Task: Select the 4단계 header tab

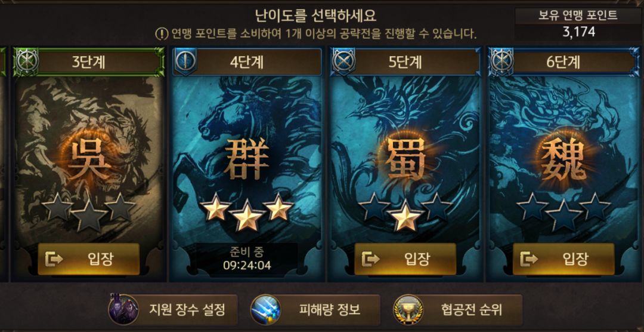Action: coord(247,62)
